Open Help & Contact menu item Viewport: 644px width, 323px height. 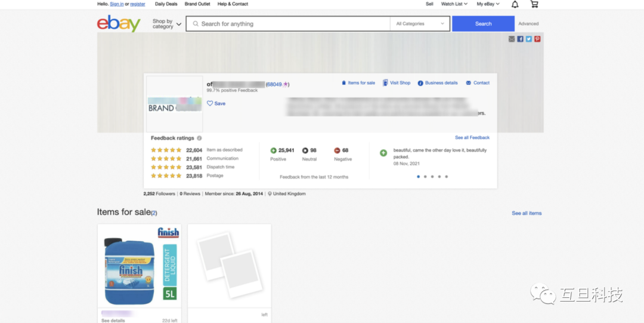click(x=233, y=4)
